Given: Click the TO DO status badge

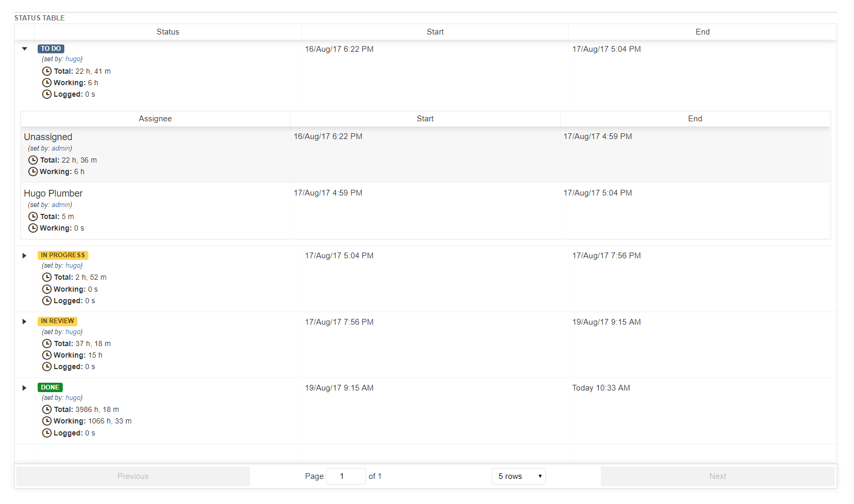Looking at the screenshot, I should (51, 49).
